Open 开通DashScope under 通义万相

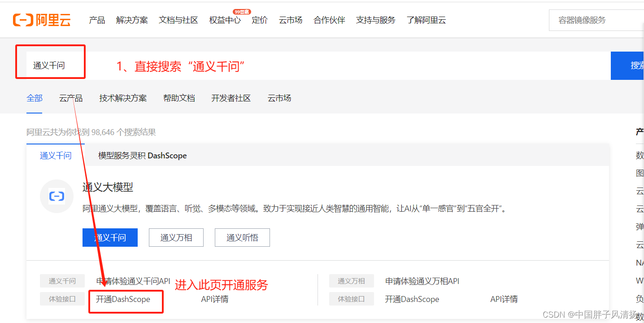coord(412,299)
